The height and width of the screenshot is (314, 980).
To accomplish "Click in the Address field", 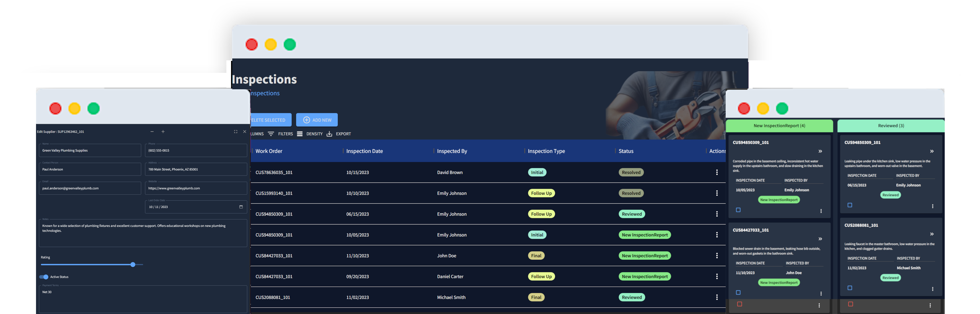I will [x=196, y=169].
